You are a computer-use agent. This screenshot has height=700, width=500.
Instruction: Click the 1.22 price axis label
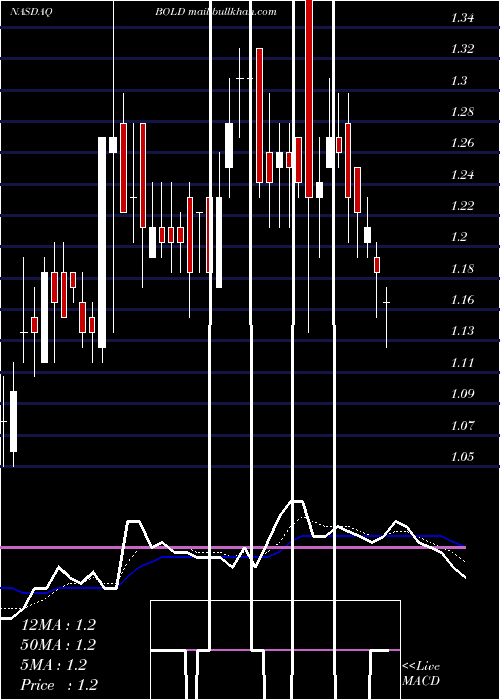click(x=462, y=205)
